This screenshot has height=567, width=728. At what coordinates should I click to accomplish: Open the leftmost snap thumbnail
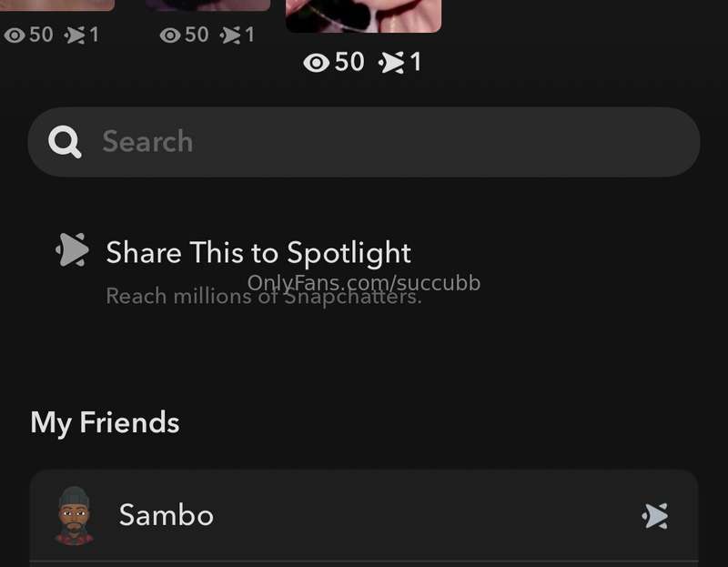pyautogui.click(x=57, y=5)
